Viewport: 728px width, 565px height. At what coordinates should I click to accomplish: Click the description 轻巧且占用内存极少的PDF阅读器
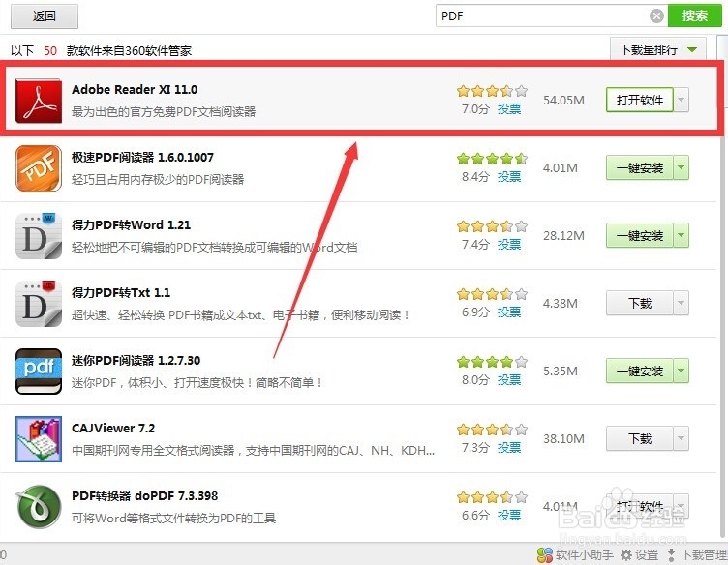(158, 180)
